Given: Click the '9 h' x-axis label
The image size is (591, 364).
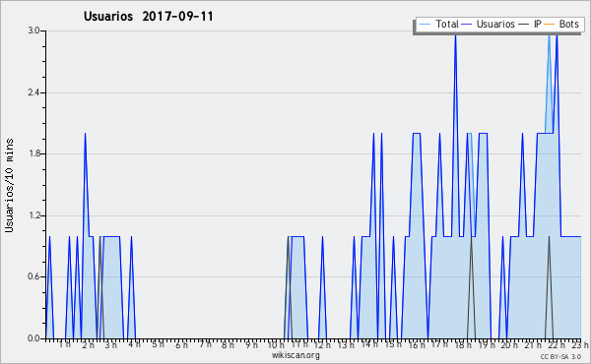Looking at the screenshot, I should [251, 344].
